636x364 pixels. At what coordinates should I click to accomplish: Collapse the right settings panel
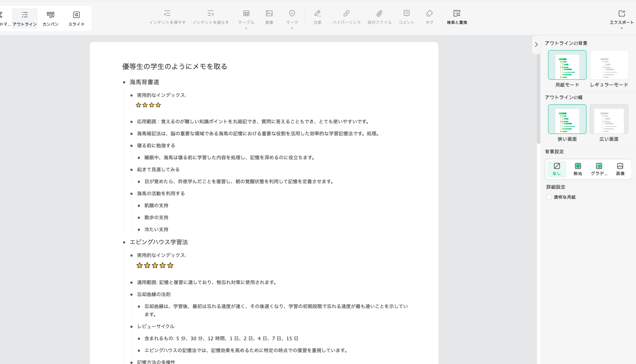pyautogui.click(x=536, y=44)
